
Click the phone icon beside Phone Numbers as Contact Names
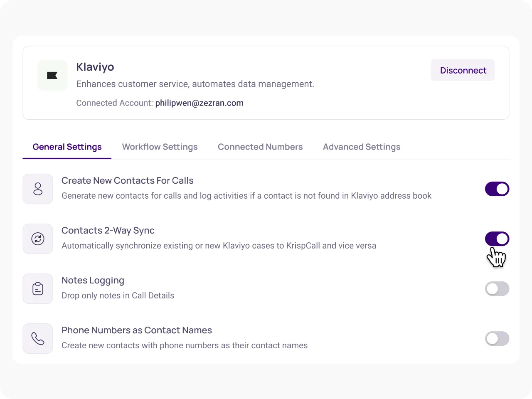click(38, 339)
